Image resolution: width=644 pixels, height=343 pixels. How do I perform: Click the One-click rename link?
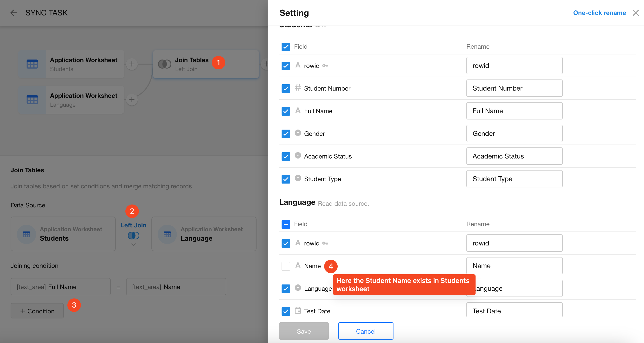[x=599, y=13]
